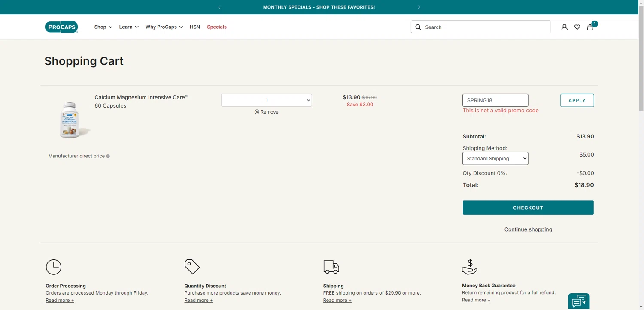Open the Specials menu item
This screenshot has height=310, width=644.
tap(217, 27)
